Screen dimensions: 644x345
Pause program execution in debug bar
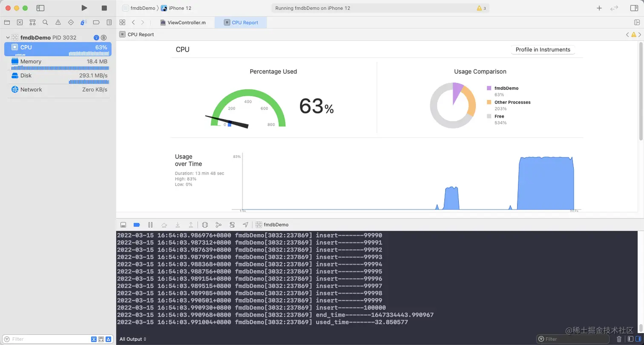coord(150,224)
